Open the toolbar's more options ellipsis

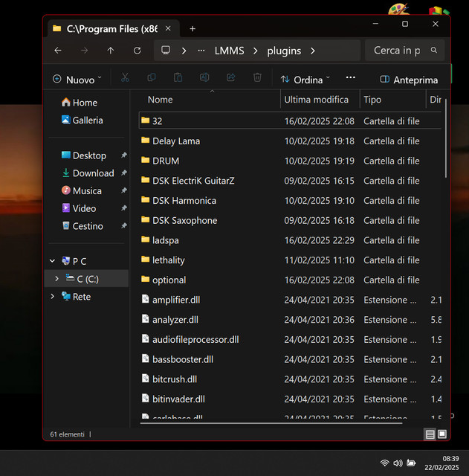pos(350,77)
